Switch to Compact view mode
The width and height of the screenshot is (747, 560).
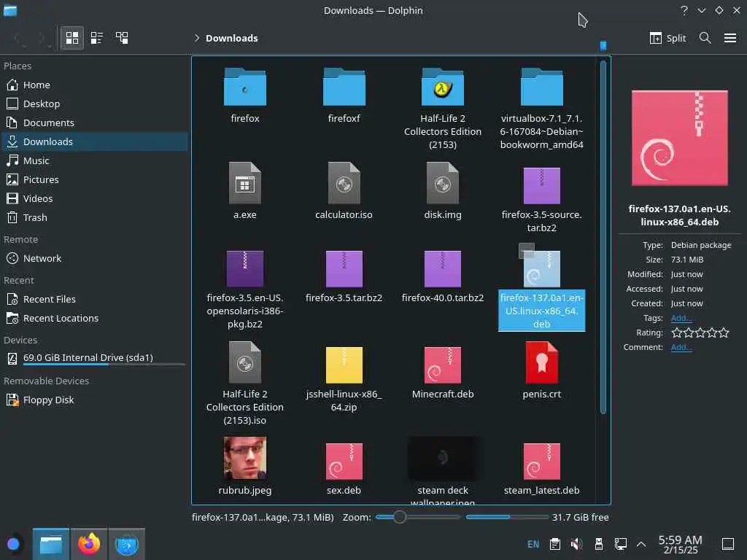coord(97,38)
